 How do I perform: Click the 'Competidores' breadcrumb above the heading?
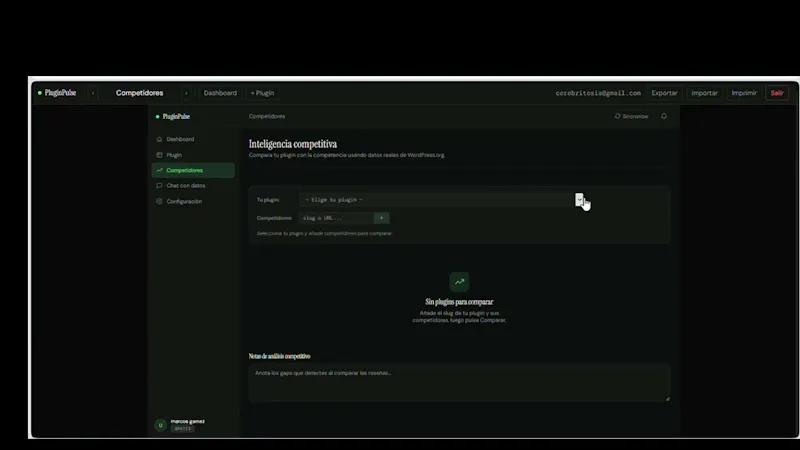pos(267,116)
